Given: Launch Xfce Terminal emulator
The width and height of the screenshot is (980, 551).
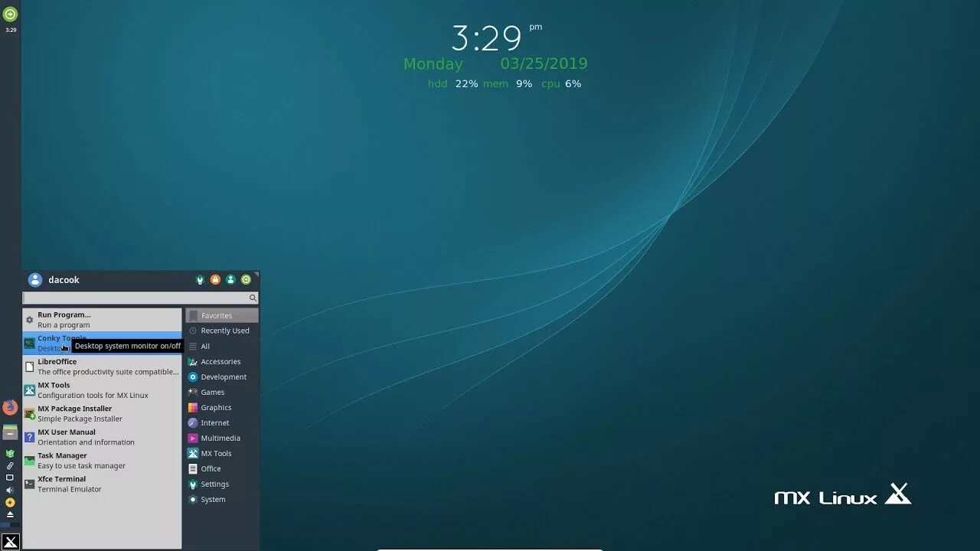Looking at the screenshot, I should click(102, 484).
